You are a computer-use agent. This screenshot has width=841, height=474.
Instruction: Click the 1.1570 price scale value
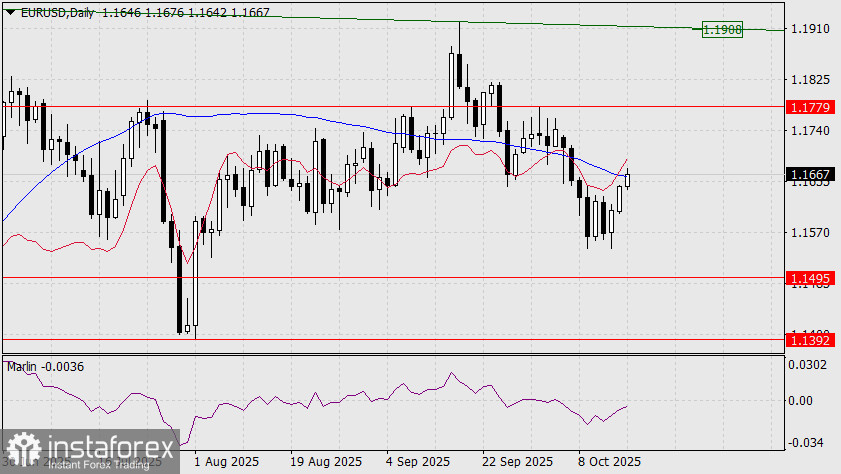(x=810, y=233)
